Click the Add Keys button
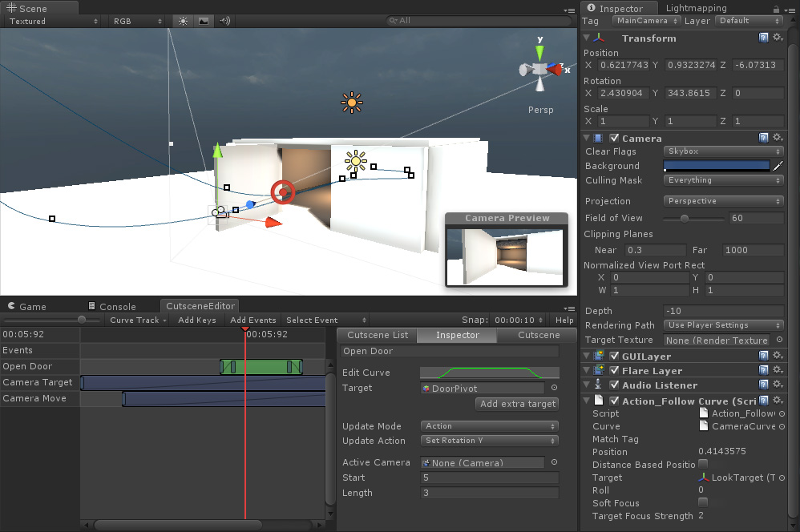 click(x=197, y=320)
